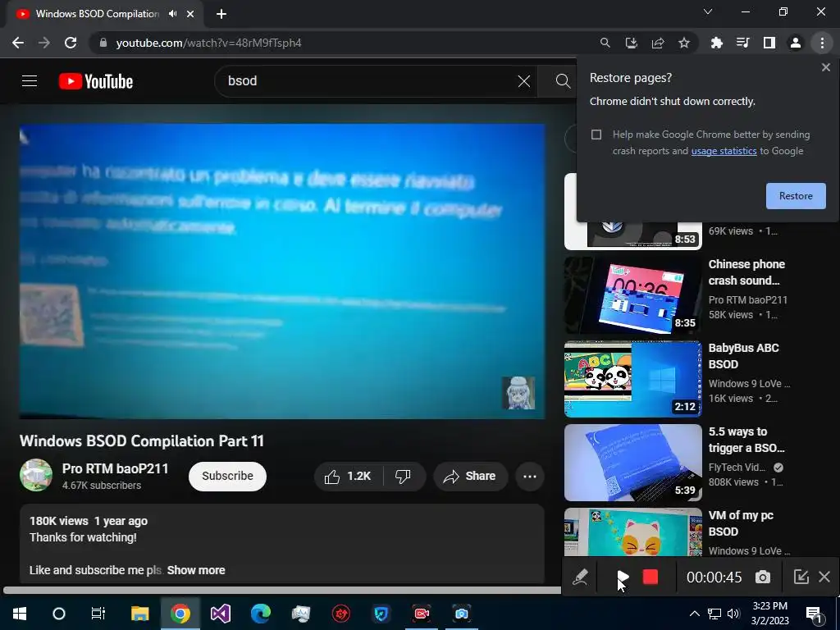
Task: Open the usage statistics link
Action: (724, 151)
